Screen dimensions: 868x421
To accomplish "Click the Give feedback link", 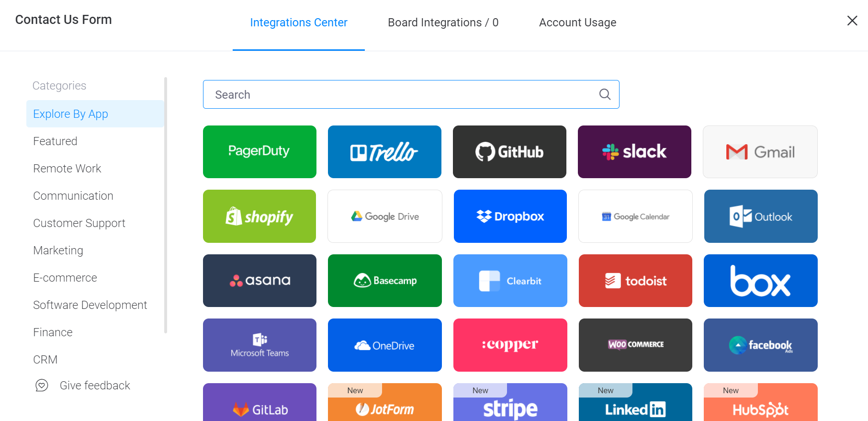I will pos(95,386).
